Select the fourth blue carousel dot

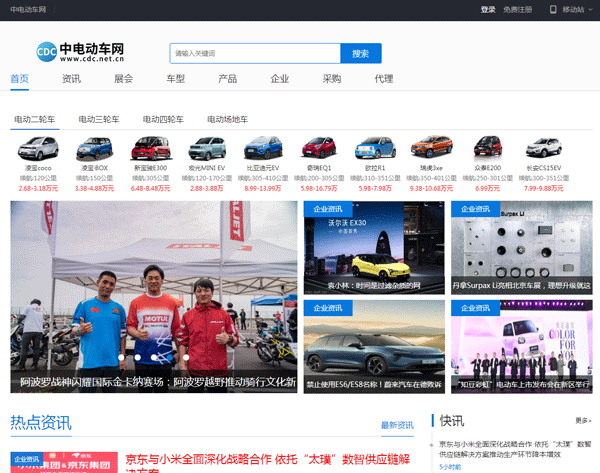(x=170, y=357)
